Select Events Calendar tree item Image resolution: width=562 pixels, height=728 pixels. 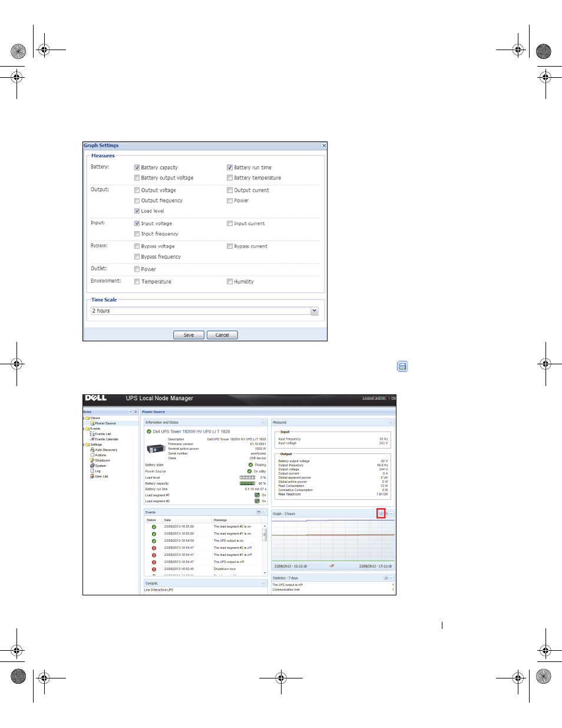107,439
